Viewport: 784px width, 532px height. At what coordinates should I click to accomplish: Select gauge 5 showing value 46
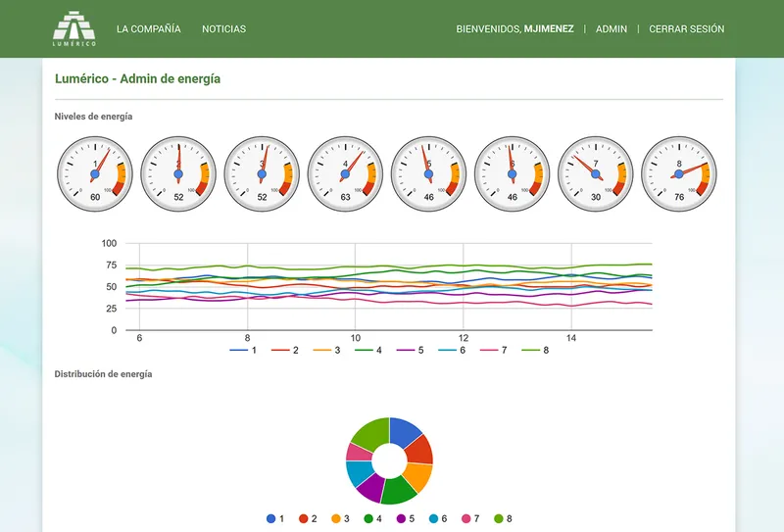(x=428, y=173)
